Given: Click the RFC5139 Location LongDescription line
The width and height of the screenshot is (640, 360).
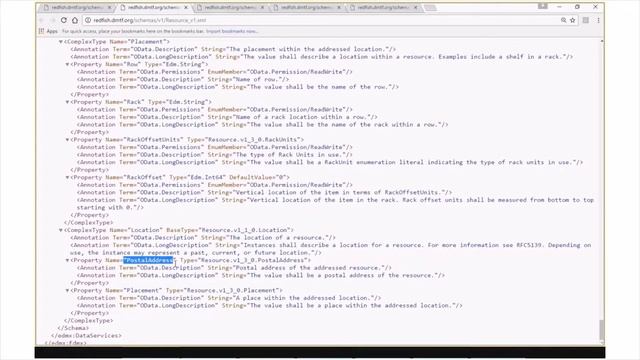Looking at the screenshot, I should 331,249.
